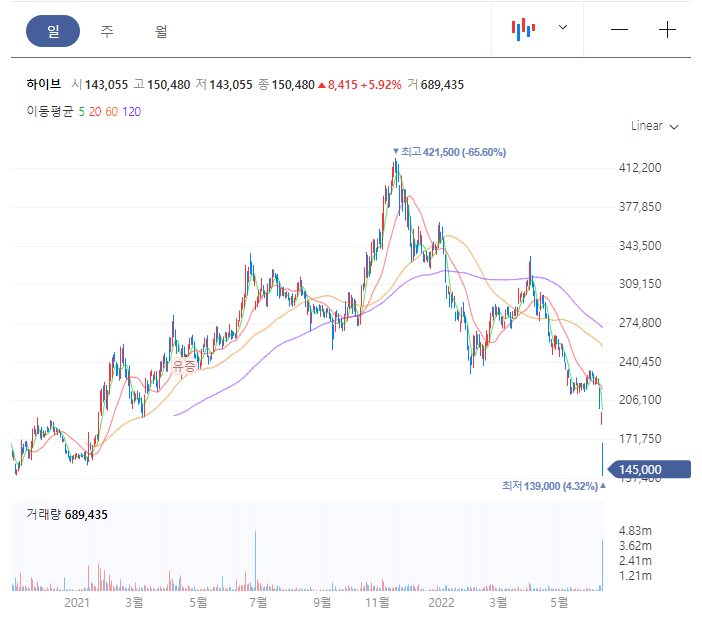Screen dimensions: 702x640
Task: Click the 1.21m volume axis label
Action: click(635, 576)
